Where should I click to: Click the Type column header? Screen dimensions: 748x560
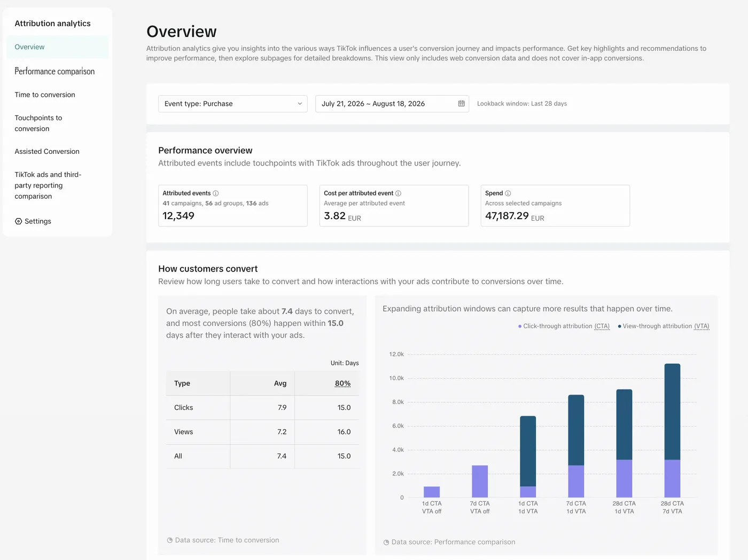click(182, 383)
